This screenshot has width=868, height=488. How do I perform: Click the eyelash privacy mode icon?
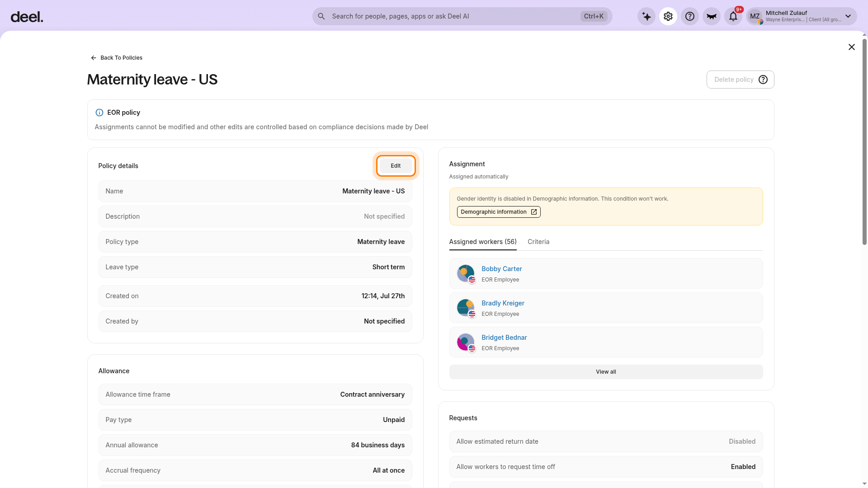click(x=712, y=17)
